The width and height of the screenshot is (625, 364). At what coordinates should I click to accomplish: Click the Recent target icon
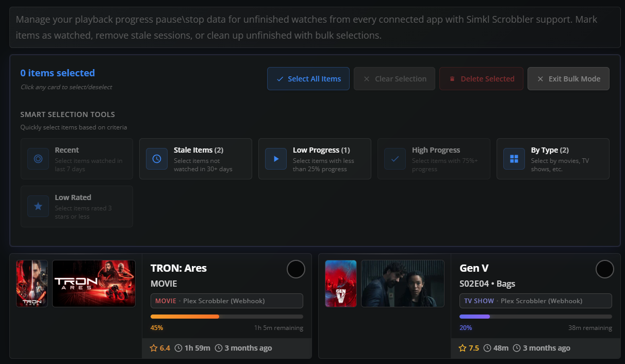(x=38, y=159)
